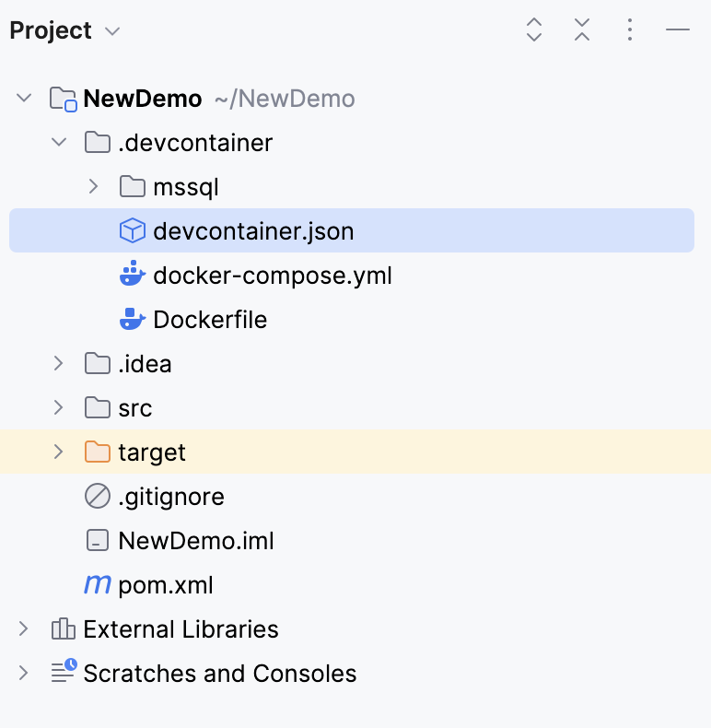Expand the target folder
This screenshot has height=728, width=711.
[59, 452]
